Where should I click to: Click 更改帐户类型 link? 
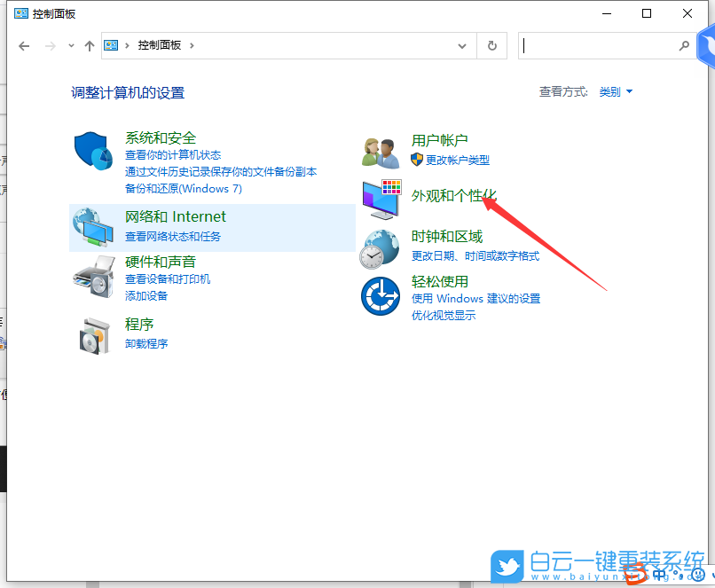point(460,159)
